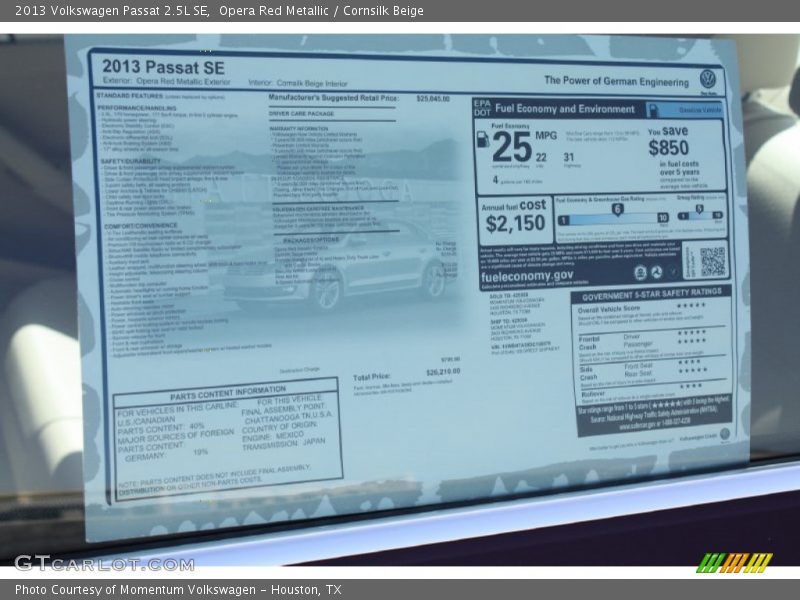This screenshot has width=800, height=600.
Task: Click the Fuel Economy Greenhouse Gas rating slider
Action: pyautogui.click(x=612, y=214)
